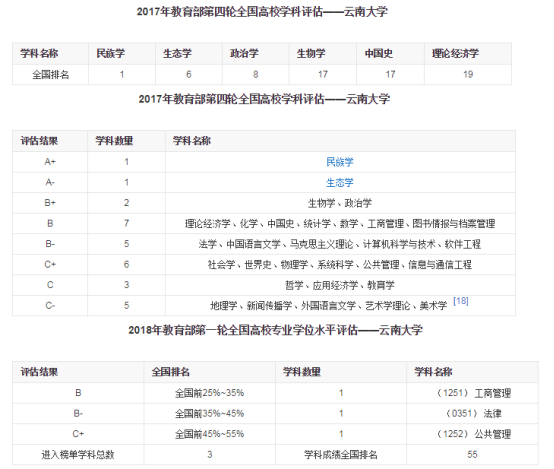Click the A+ evaluation result cell
Viewport: 554px width, 469px height.
pyautogui.click(x=50, y=162)
